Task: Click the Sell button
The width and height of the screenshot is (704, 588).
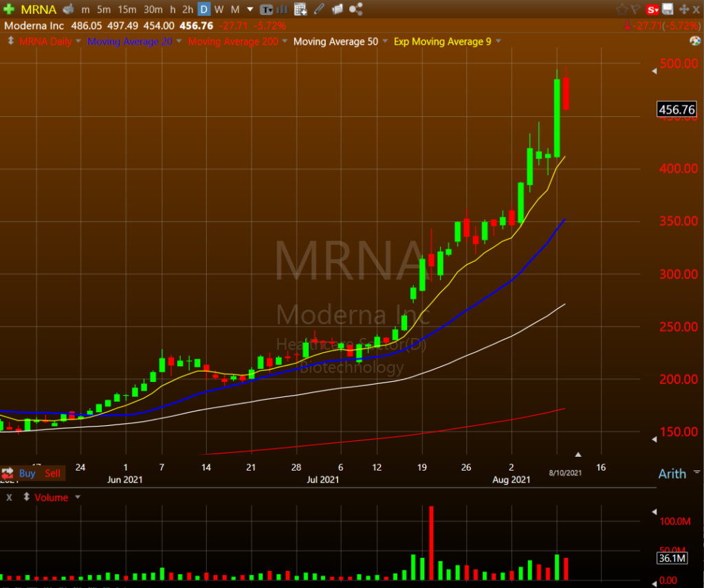Action: coord(52,473)
